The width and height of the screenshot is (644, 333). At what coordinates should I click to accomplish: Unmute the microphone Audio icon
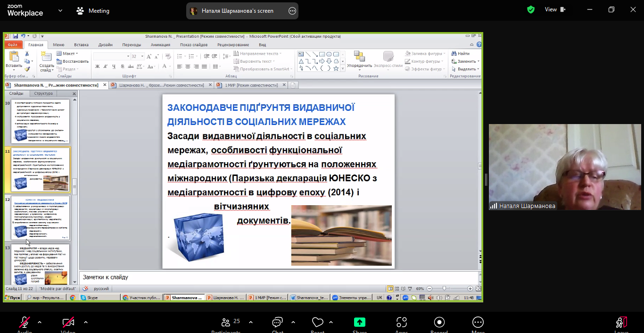[25, 323]
